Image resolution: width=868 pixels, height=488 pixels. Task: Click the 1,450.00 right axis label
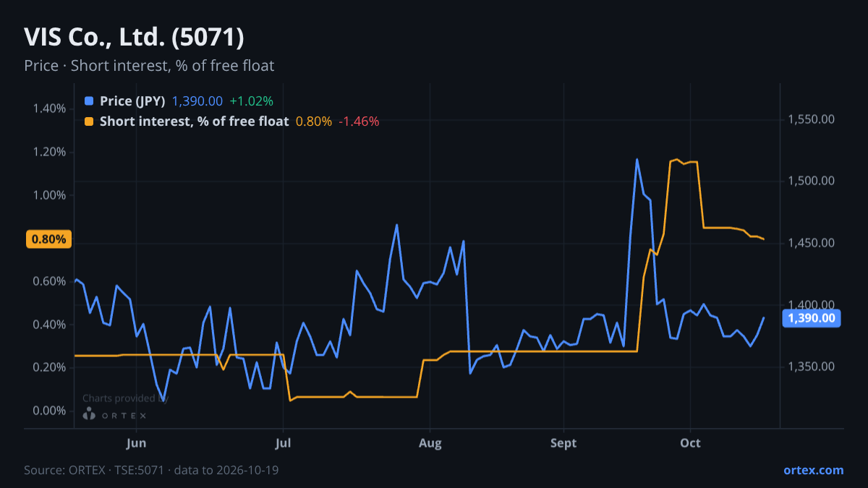(x=810, y=243)
